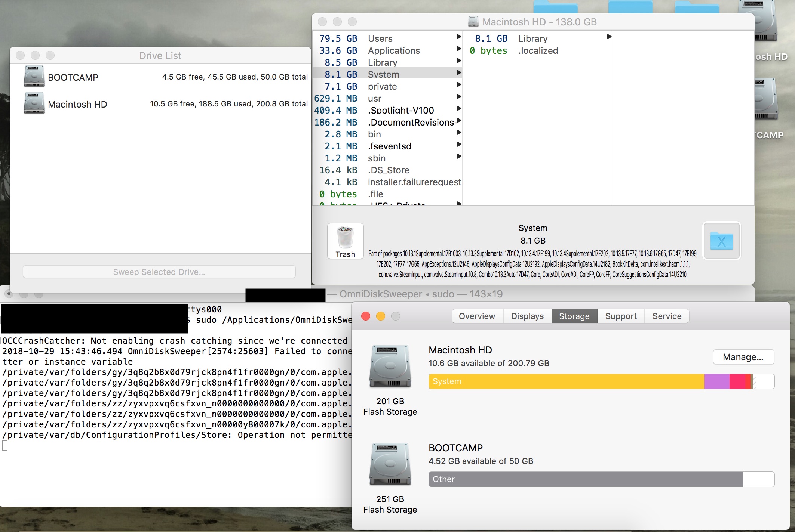Click Macintosh HD disk icon in Storage pane
Viewport: 795px width, 532px height.
390,366
